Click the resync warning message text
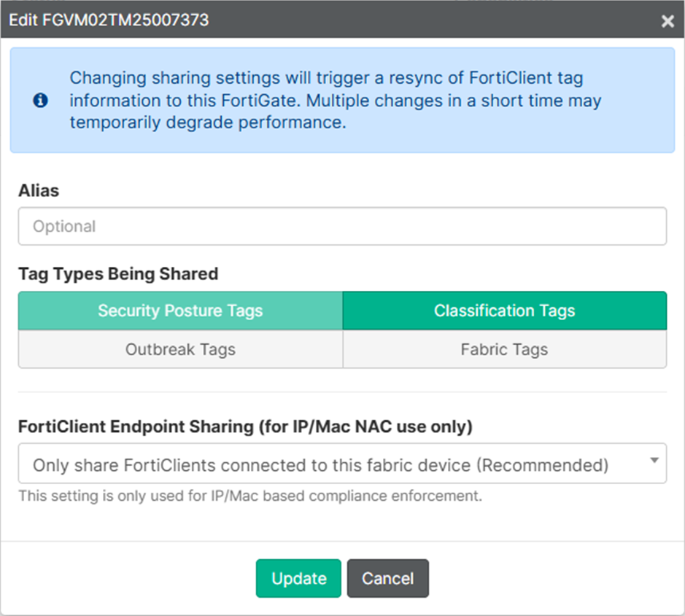Viewport: 685px width, 616px height. coord(336,101)
